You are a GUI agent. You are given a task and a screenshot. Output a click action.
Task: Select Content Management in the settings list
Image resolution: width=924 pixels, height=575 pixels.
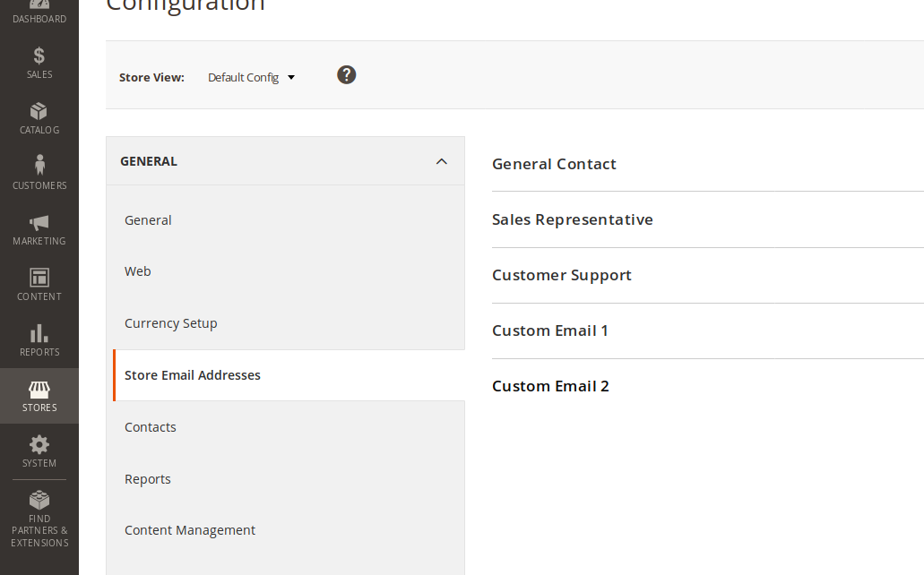[190, 530]
